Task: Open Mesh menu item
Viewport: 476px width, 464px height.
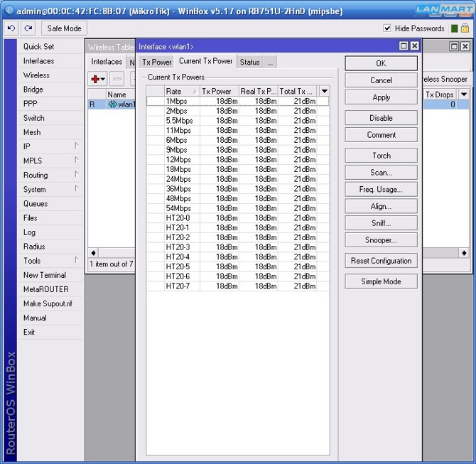Action: [x=50, y=132]
